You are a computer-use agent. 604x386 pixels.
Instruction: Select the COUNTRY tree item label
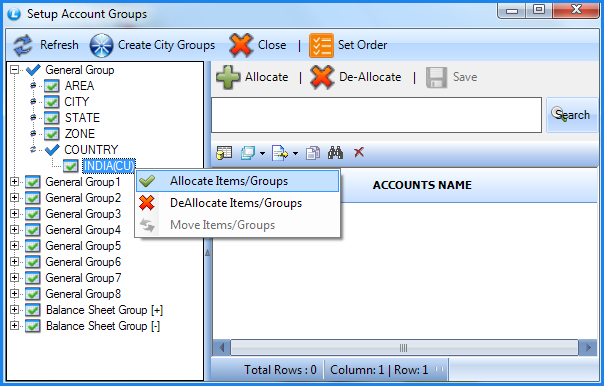coord(91,149)
